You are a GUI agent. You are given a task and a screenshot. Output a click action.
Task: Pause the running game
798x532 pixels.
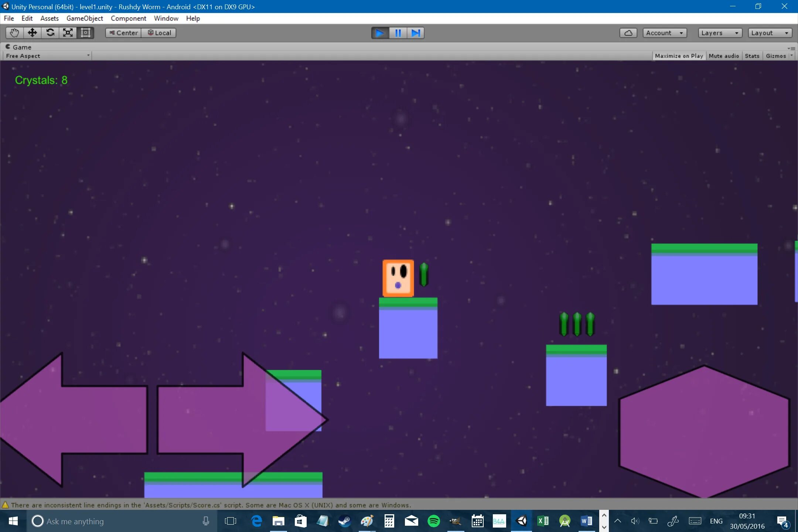coord(398,33)
